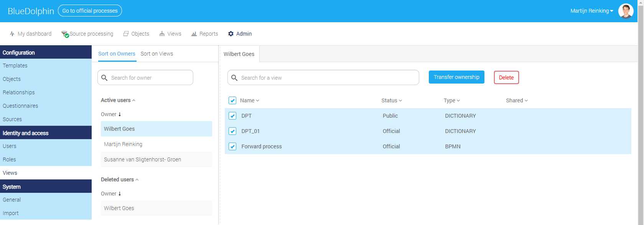Click the user avatar photo

pos(626,11)
